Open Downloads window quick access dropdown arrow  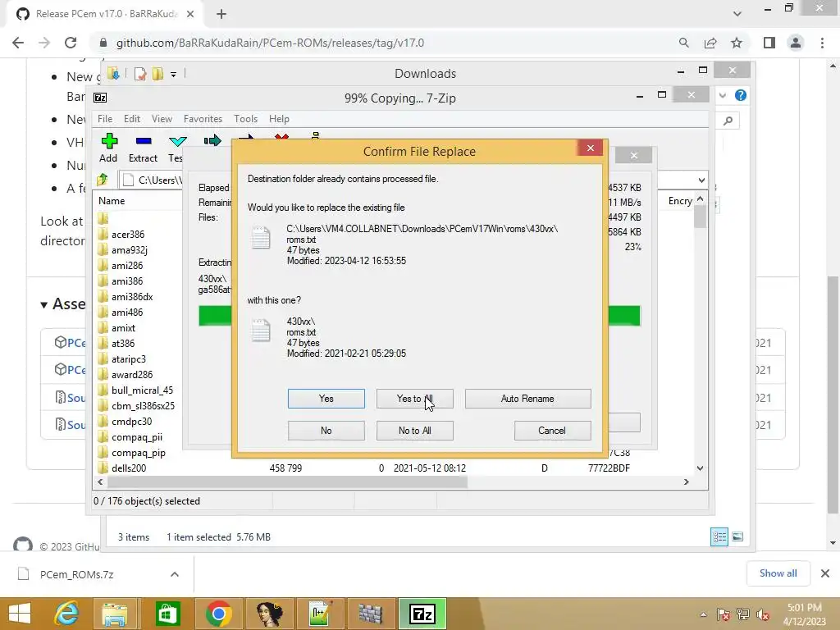[174, 75]
